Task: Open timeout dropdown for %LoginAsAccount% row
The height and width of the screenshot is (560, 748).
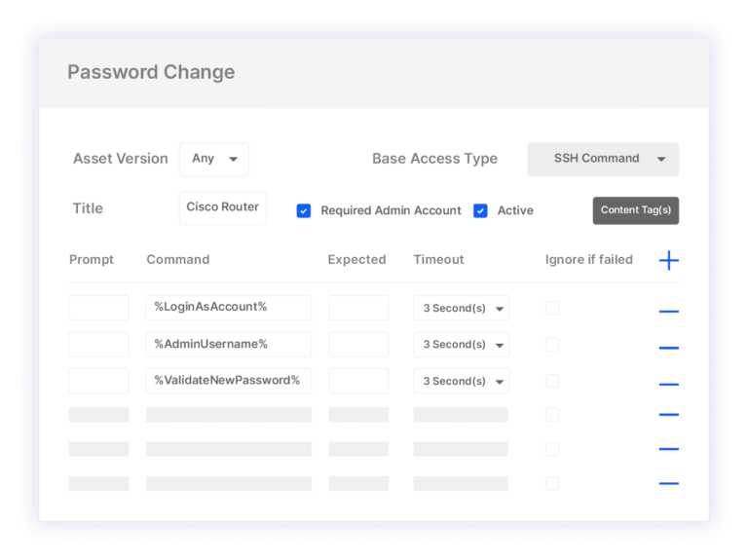Action: (x=462, y=308)
